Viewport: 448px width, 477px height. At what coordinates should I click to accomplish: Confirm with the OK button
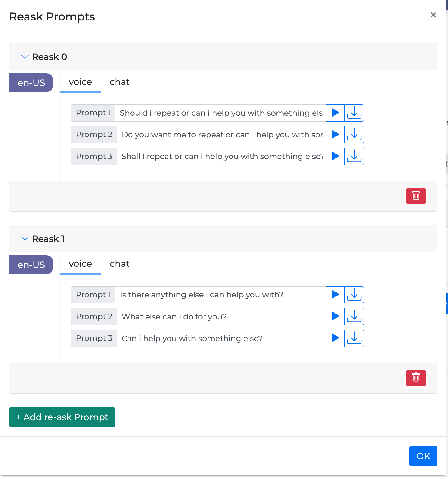click(x=423, y=456)
